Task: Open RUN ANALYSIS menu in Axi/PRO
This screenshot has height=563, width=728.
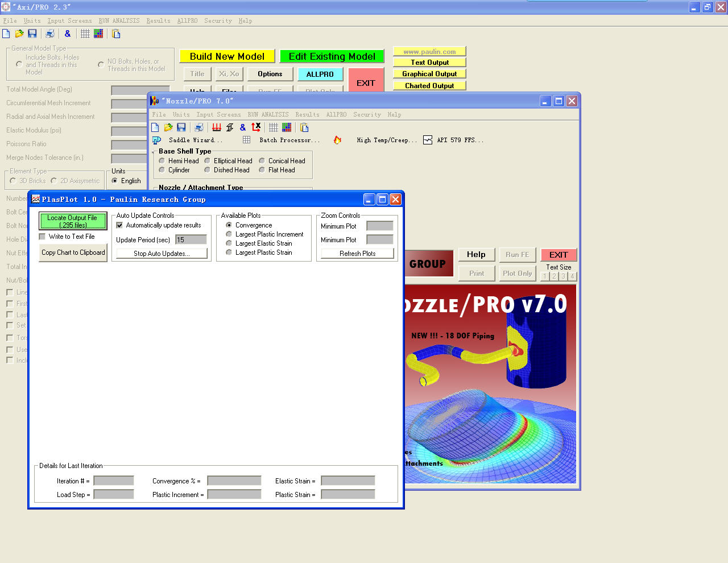Action: (x=119, y=20)
